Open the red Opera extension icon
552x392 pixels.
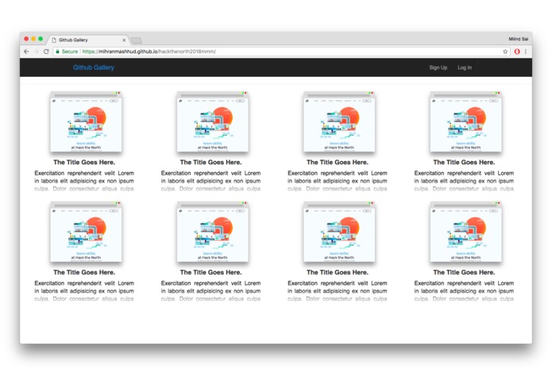click(517, 52)
